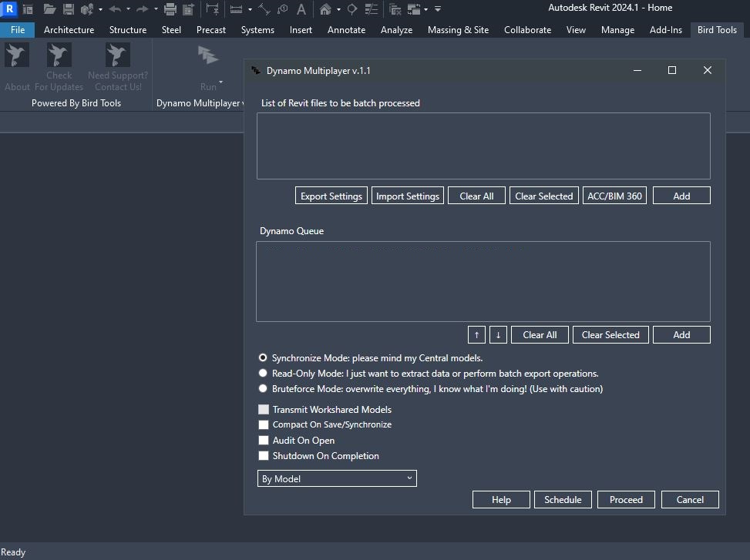Click inside the Revit files list box

point(483,146)
